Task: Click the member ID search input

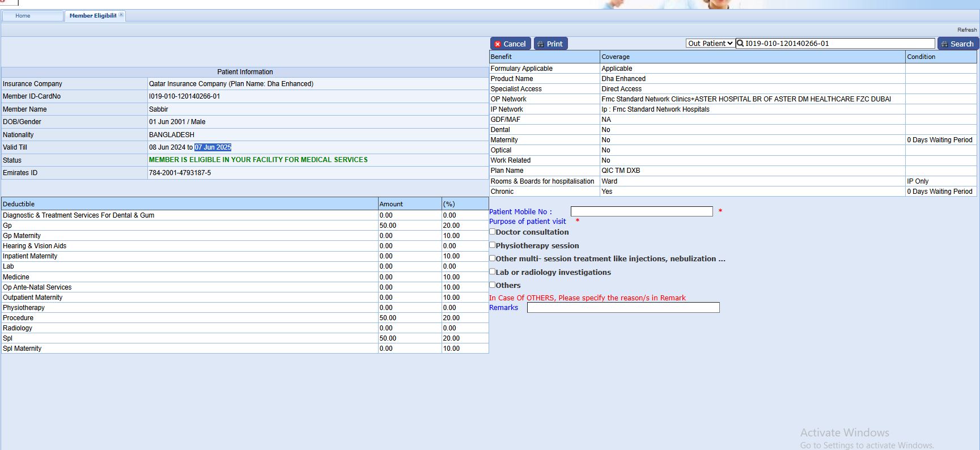Action: point(839,44)
